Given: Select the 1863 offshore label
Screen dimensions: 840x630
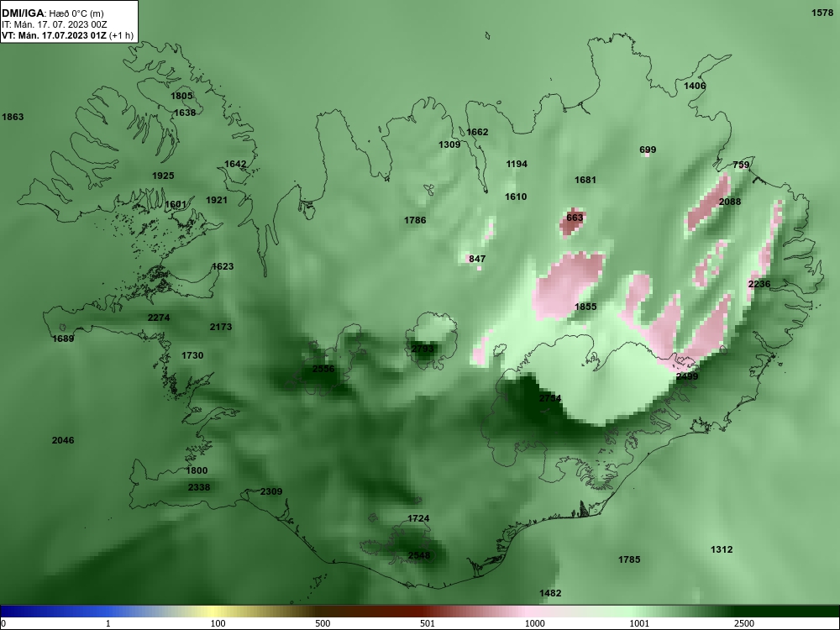Looking at the screenshot, I should [13, 117].
